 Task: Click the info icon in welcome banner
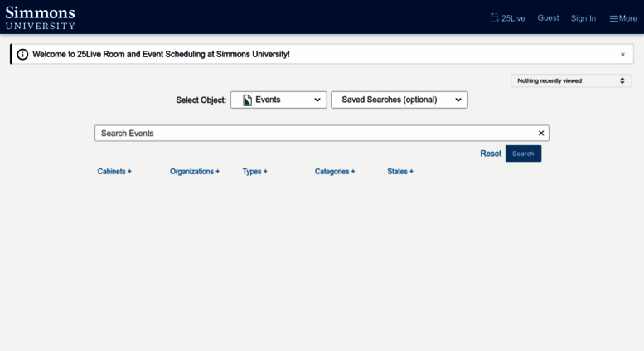click(22, 54)
